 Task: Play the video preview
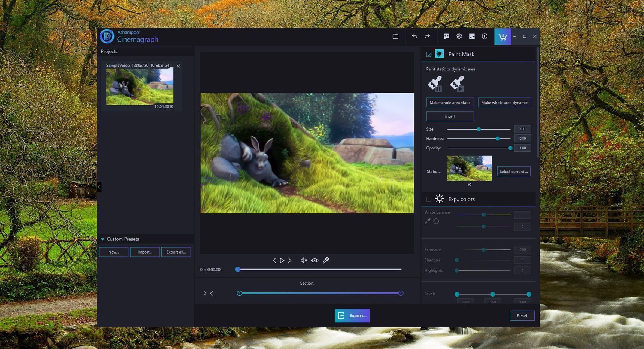[282, 260]
